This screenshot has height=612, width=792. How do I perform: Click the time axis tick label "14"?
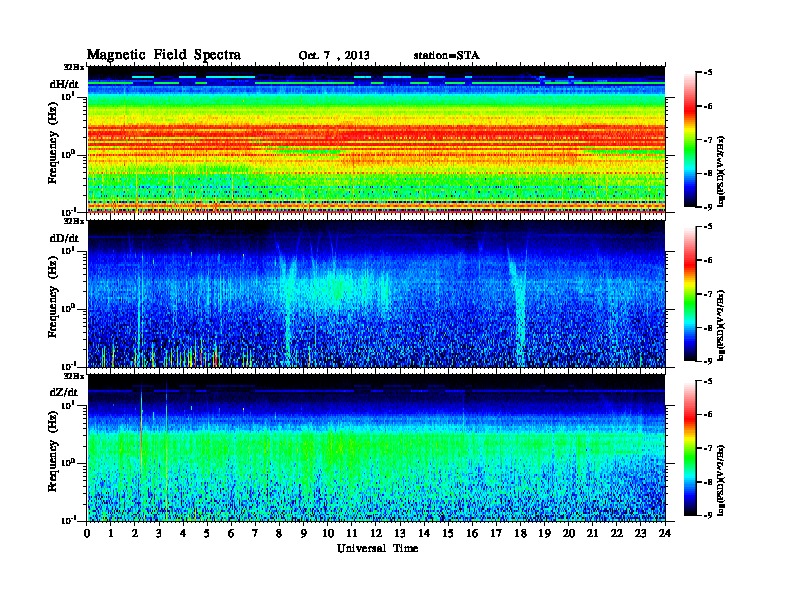point(424,534)
